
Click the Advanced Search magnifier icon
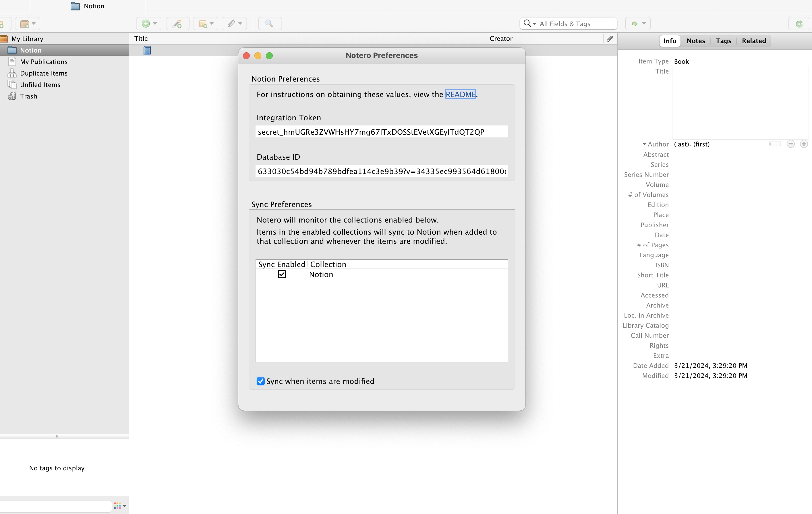[269, 24]
